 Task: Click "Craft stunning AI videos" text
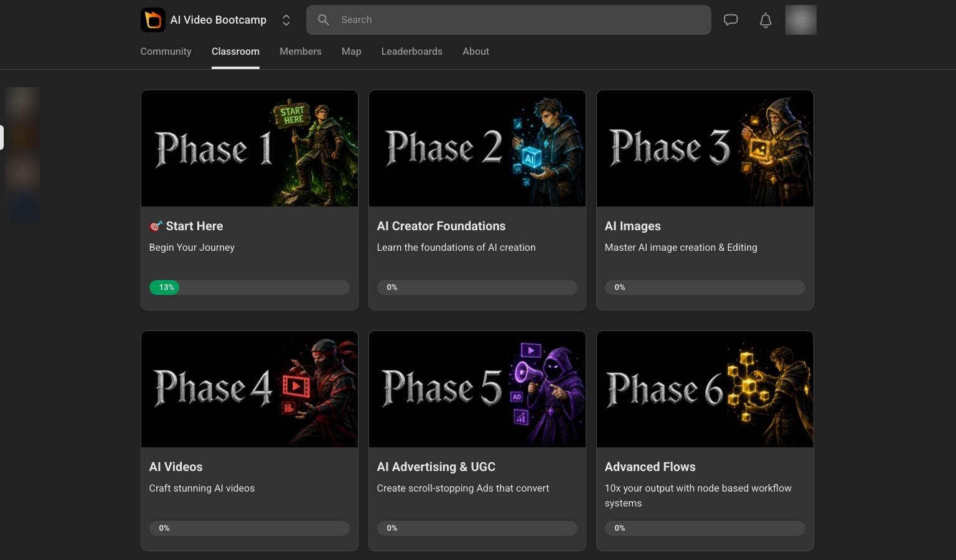(202, 488)
